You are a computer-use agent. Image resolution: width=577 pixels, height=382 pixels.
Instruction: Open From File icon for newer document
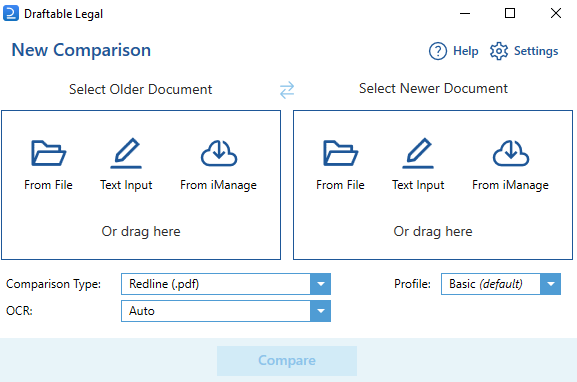340,153
